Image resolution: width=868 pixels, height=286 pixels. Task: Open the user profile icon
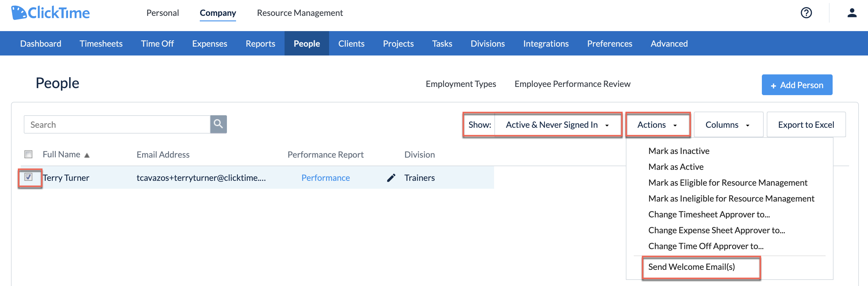(852, 13)
